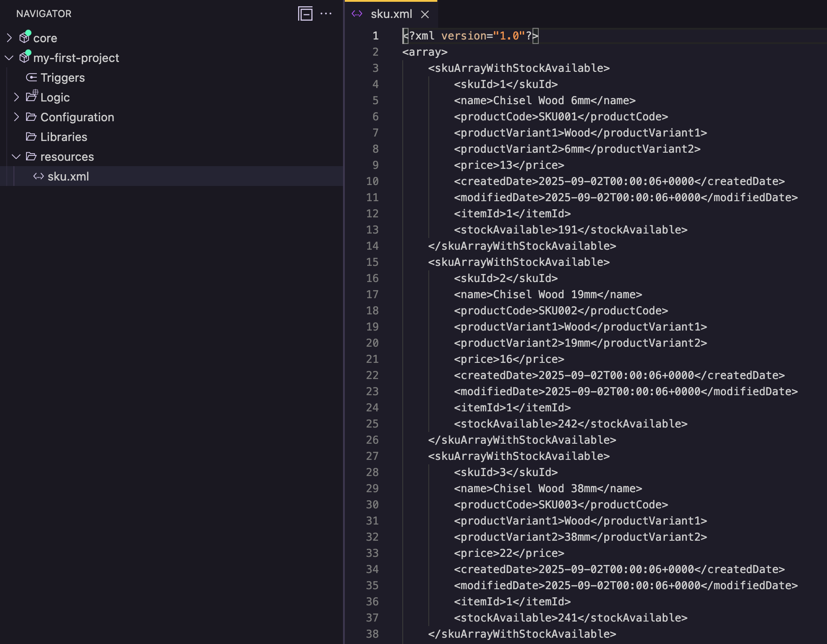Viewport: 827px width, 644px height.
Task: Open the Navigator more actions ellipsis
Action: (x=326, y=13)
